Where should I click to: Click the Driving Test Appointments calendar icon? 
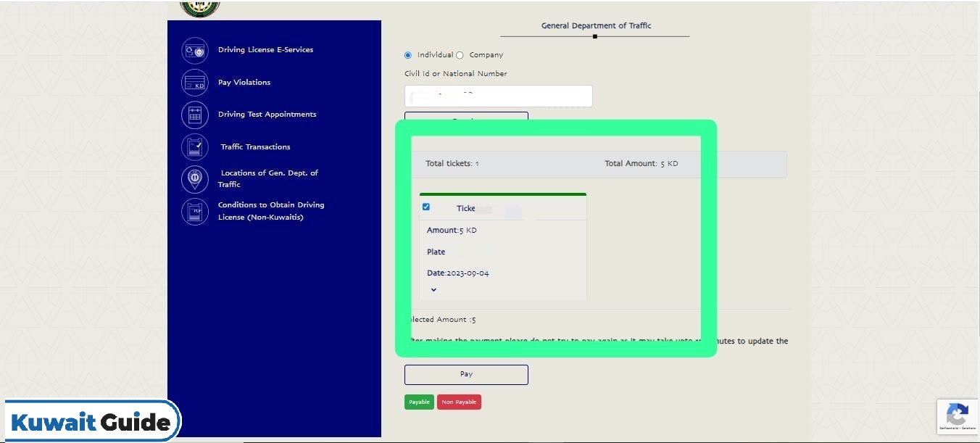tap(194, 115)
